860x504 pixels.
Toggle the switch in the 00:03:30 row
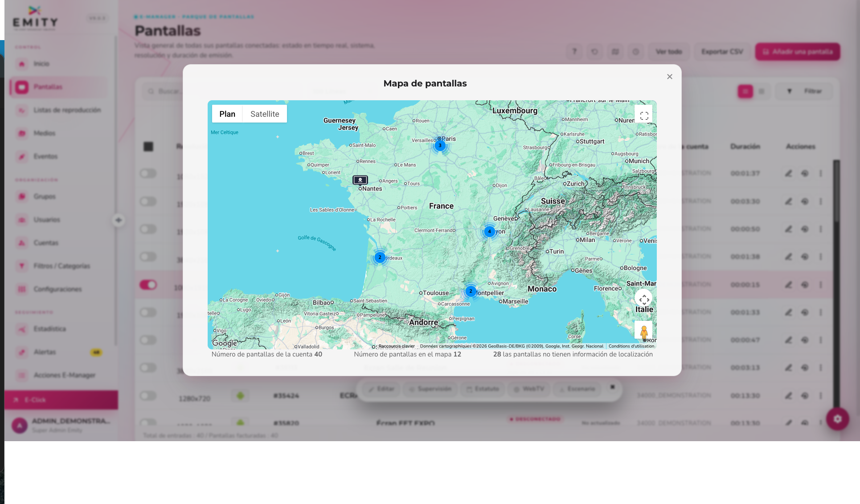[x=148, y=201]
